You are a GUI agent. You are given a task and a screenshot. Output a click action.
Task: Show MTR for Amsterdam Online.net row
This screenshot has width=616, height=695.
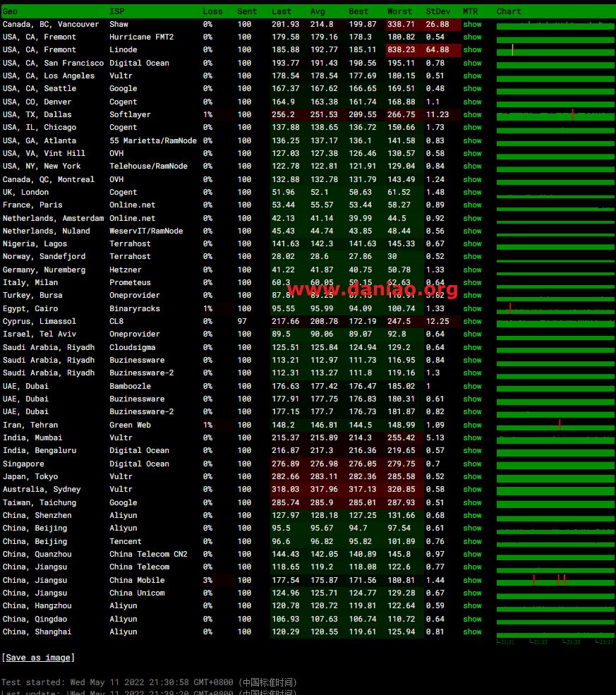[x=473, y=218]
